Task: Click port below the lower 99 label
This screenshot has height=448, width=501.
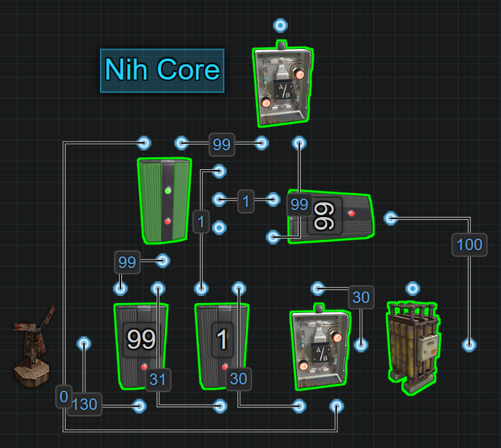Action: coord(120,289)
